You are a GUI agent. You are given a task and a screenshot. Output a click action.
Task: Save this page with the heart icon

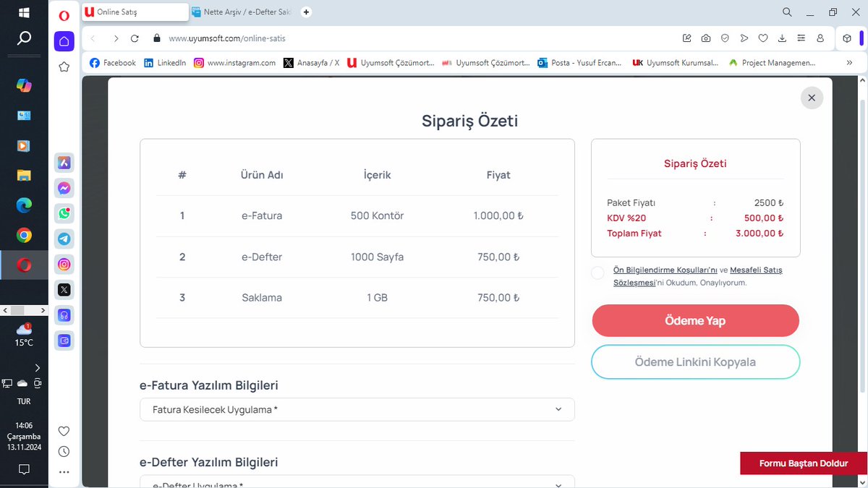[x=763, y=38]
